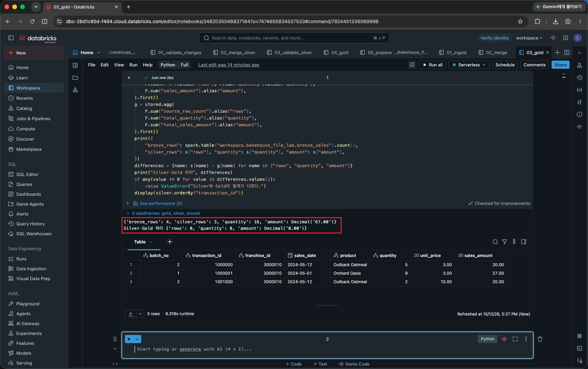Focus the search data and notebooks field
Screen dimensions: 588x369
click(x=294, y=38)
